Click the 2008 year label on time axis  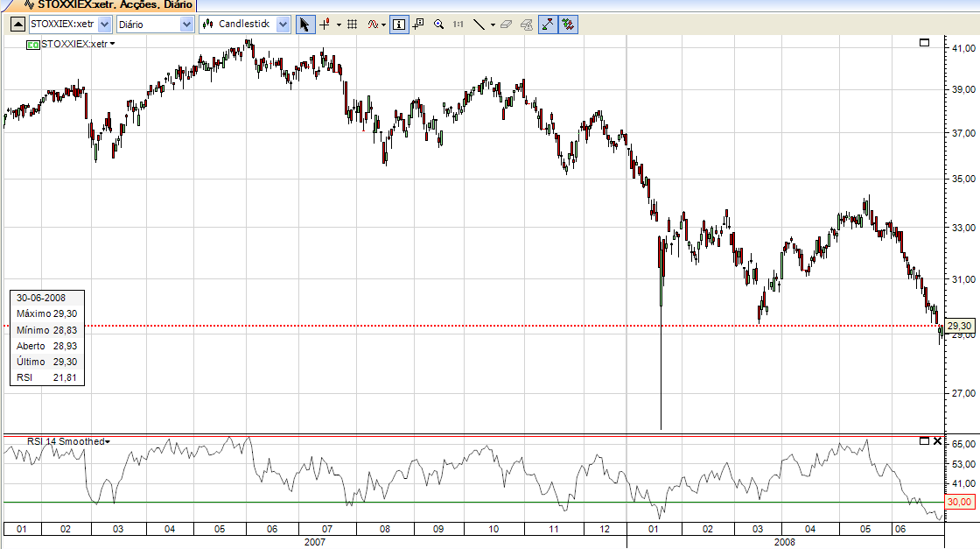[785, 542]
